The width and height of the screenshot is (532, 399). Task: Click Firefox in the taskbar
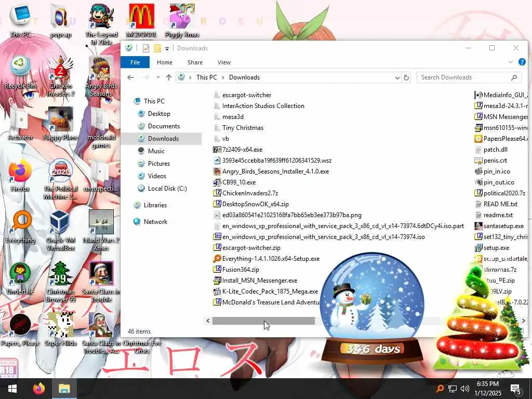[x=39, y=388]
